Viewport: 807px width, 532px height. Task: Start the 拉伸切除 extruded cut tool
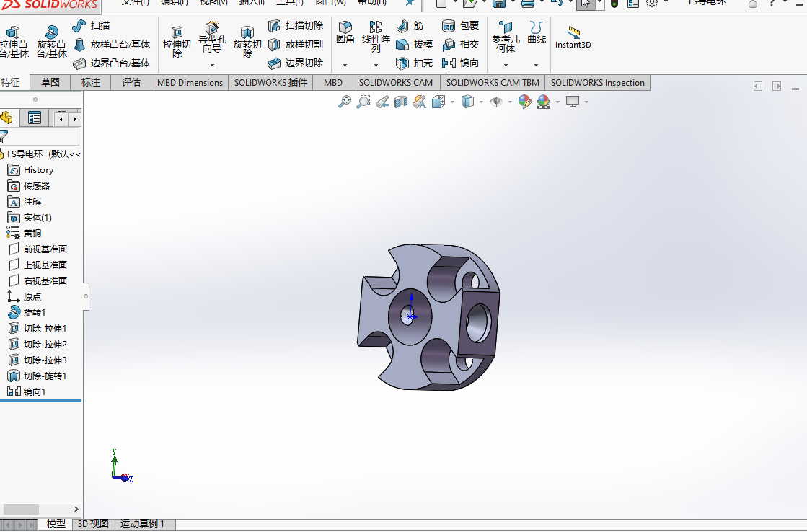(x=177, y=43)
